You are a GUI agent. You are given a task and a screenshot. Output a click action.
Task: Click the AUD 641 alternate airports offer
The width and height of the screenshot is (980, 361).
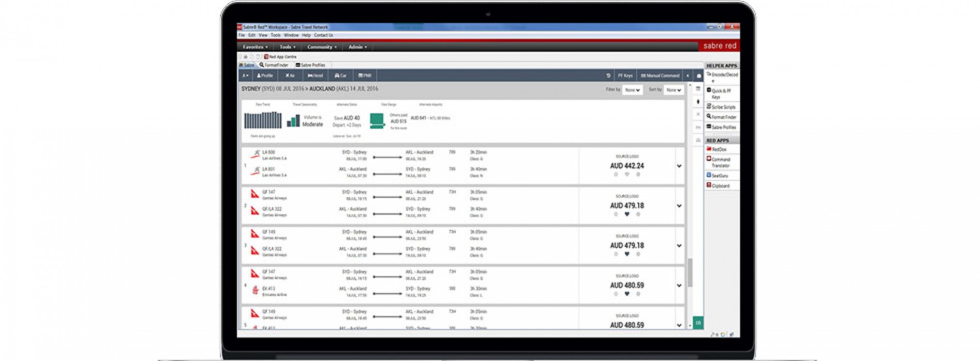tap(430, 118)
